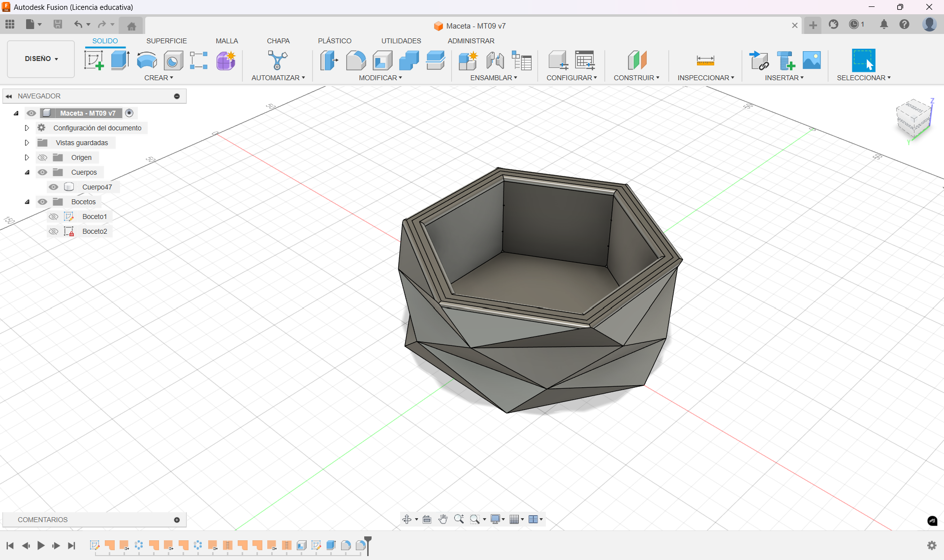This screenshot has width=944, height=560.
Task: Click the Automate fork icon
Action: click(x=278, y=61)
